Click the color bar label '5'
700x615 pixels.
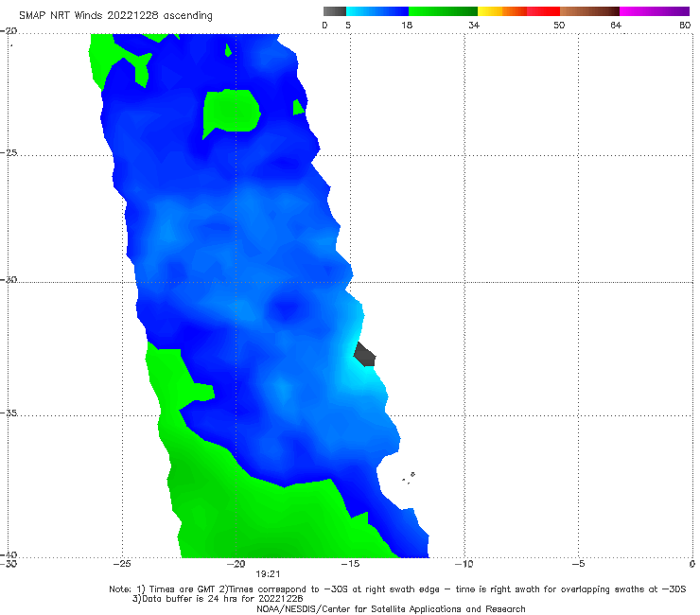coord(348,26)
